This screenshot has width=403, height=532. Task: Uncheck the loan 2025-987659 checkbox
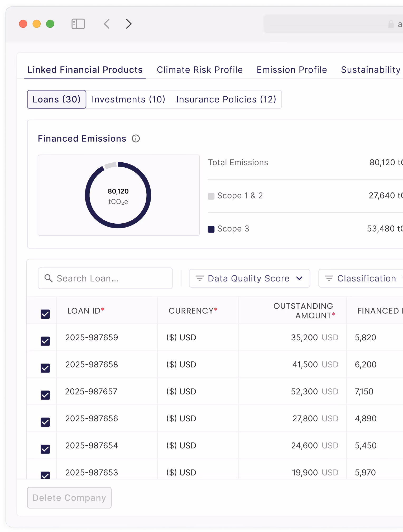pos(45,341)
